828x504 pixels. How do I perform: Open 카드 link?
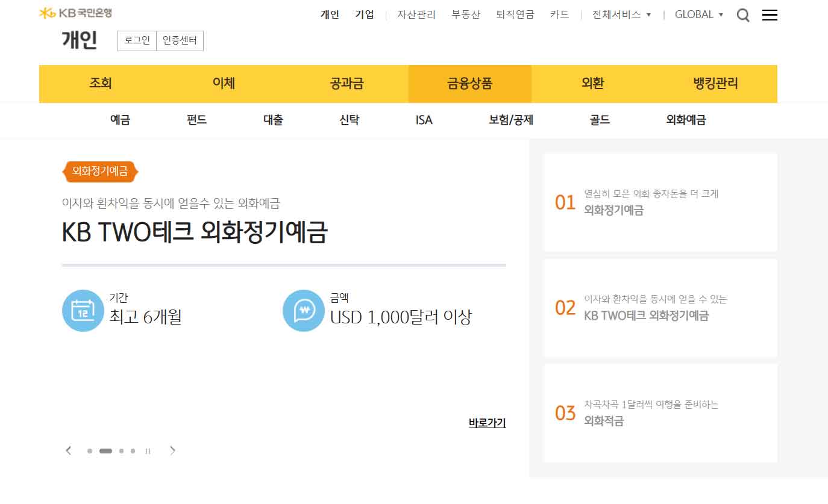coord(560,14)
